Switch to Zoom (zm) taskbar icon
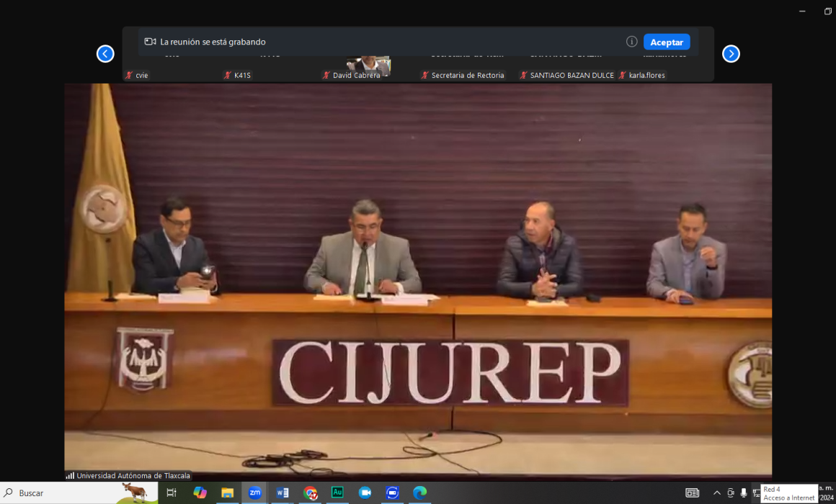Viewport: 836px width, 504px height. point(255,492)
